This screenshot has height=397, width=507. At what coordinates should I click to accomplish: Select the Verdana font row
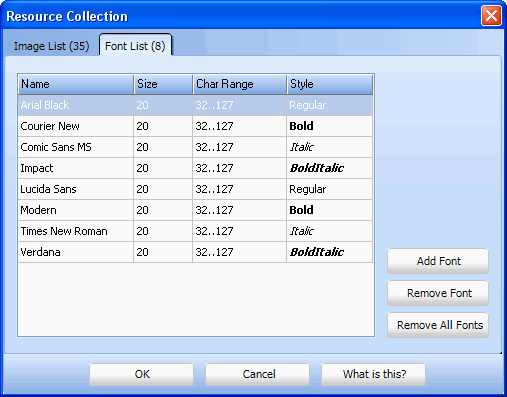click(x=195, y=252)
